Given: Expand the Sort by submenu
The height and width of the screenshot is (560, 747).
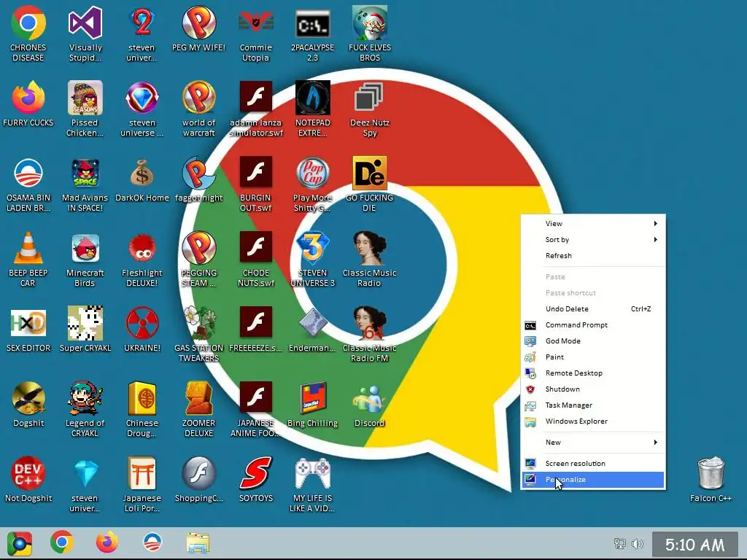Looking at the screenshot, I should click(x=593, y=239).
